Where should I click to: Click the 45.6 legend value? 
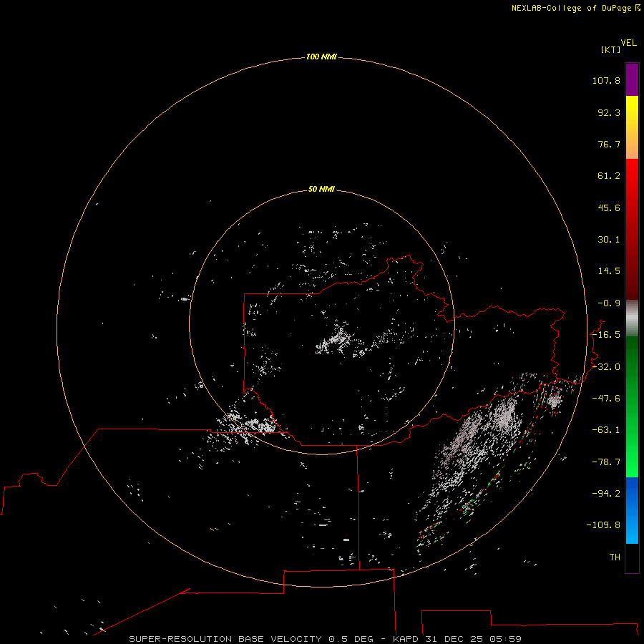coord(609,208)
